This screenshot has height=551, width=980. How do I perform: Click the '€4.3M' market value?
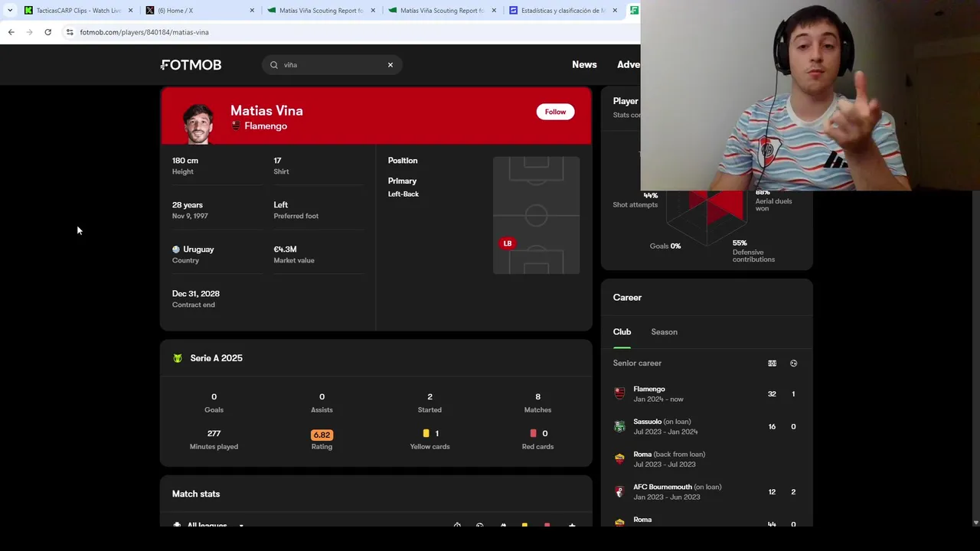(285, 249)
